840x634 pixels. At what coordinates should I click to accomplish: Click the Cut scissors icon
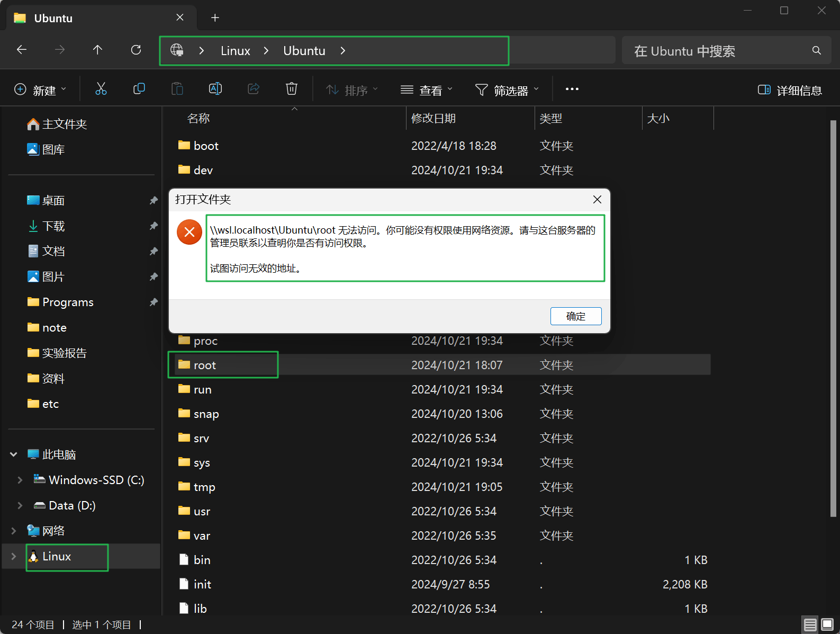pos(101,89)
